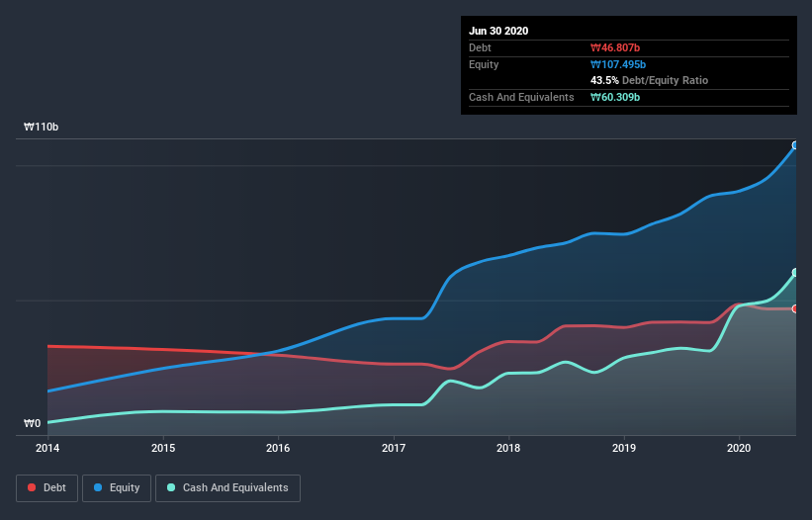Toggle the Cash And Equivalents legend button
The image size is (812, 520).
click(x=227, y=488)
